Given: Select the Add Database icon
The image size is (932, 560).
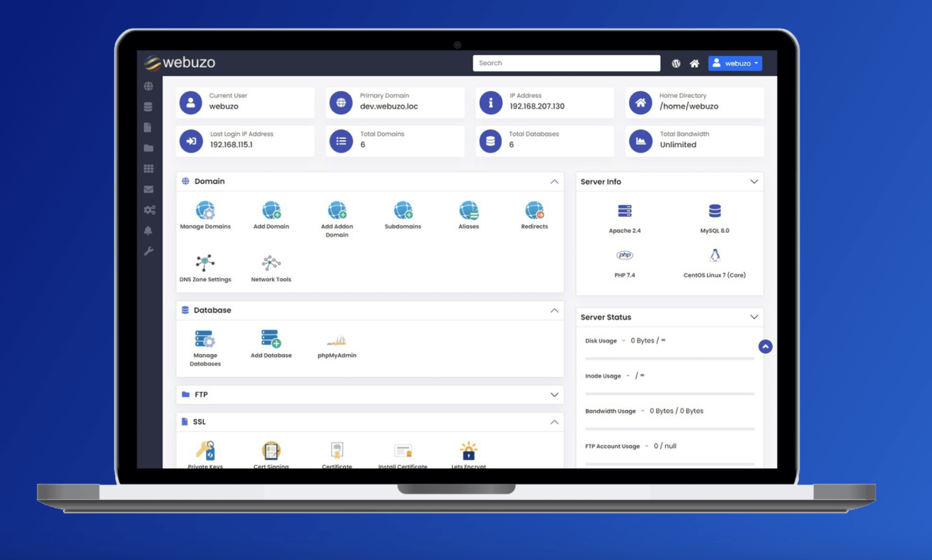Looking at the screenshot, I should coord(271,340).
